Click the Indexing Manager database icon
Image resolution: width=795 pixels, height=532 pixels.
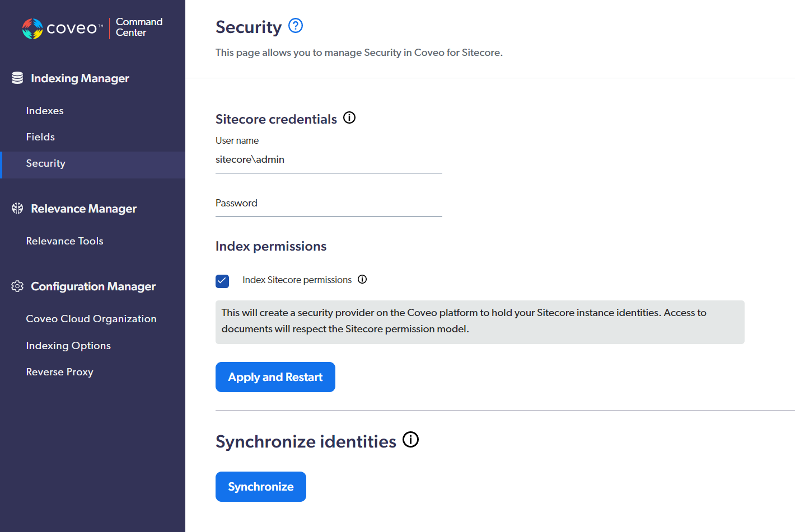(x=17, y=78)
